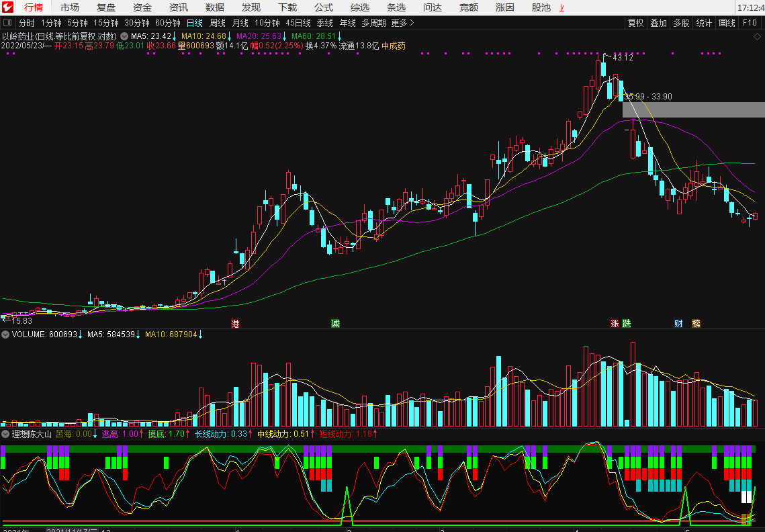Open the F10 company info
This screenshot has height=532, width=765.
click(x=750, y=23)
